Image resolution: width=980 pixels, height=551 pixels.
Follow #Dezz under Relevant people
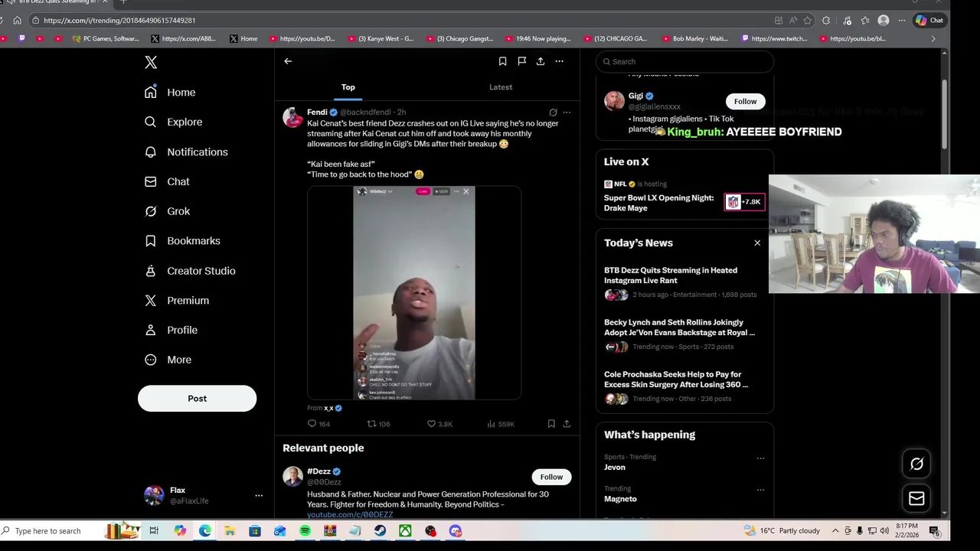(x=551, y=477)
